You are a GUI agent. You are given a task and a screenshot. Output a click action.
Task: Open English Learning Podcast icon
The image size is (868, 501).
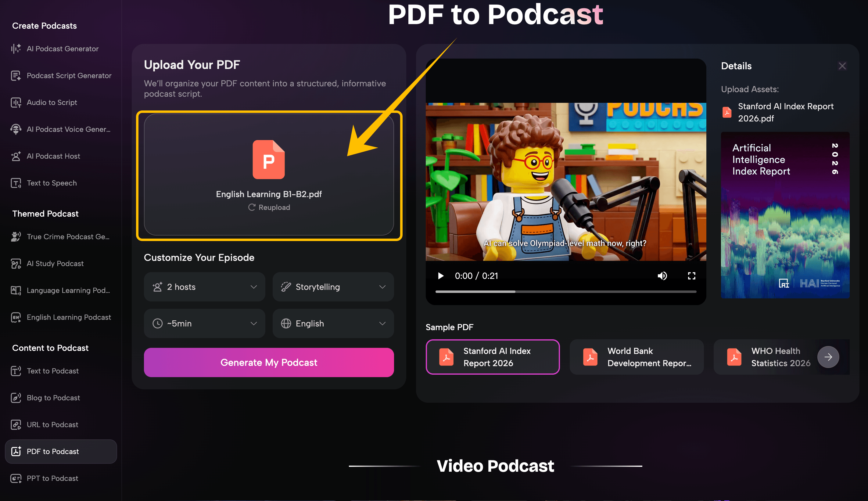[x=16, y=317]
